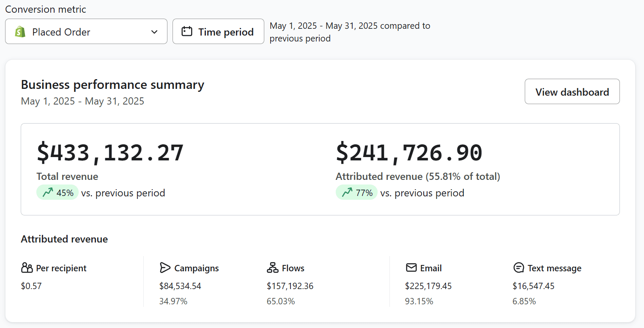Click the View dashboard button
The height and width of the screenshot is (328, 644).
tap(572, 91)
